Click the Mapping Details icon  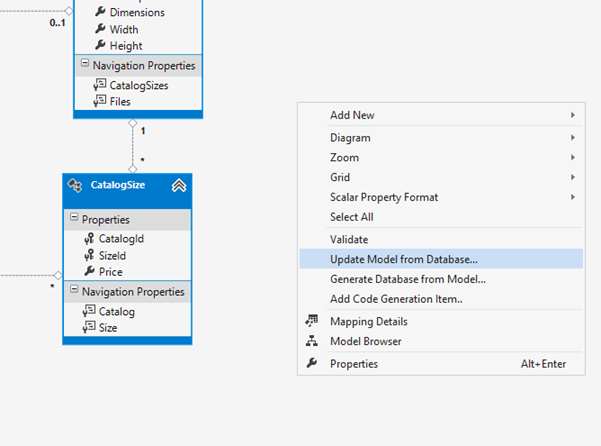point(311,321)
